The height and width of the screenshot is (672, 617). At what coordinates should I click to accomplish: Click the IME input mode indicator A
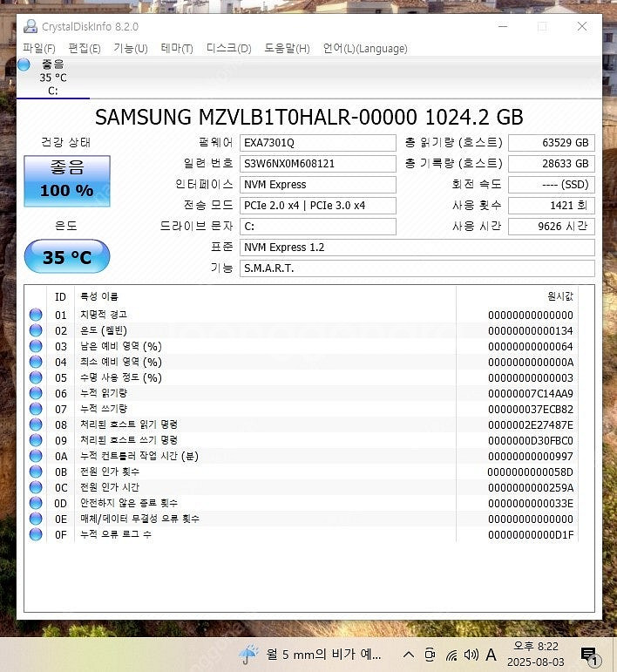coord(491,655)
